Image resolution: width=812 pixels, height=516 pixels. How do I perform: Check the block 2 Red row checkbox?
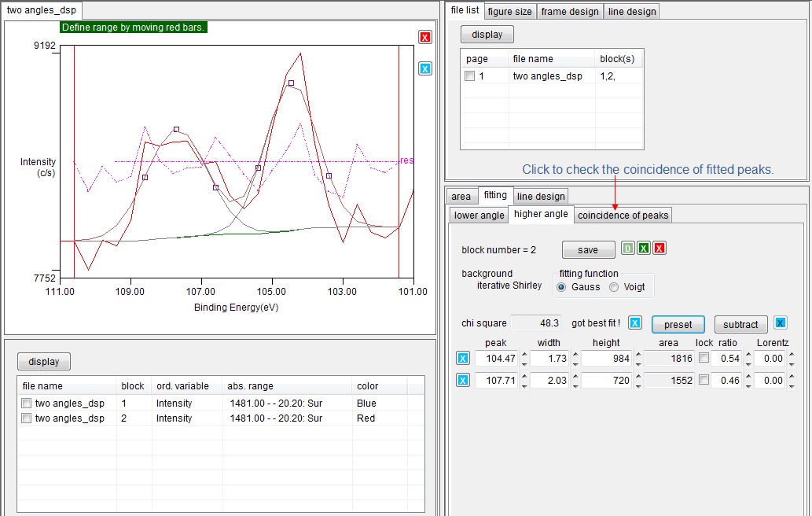pos(27,418)
